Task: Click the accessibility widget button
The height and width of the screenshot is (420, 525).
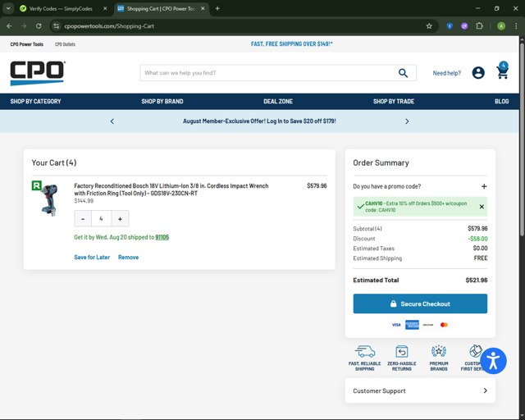Action: click(493, 361)
